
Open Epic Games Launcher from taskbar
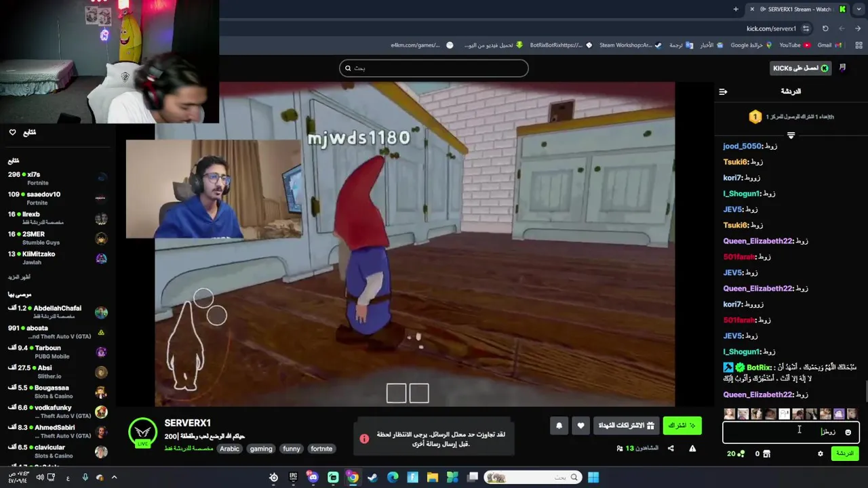(x=293, y=477)
